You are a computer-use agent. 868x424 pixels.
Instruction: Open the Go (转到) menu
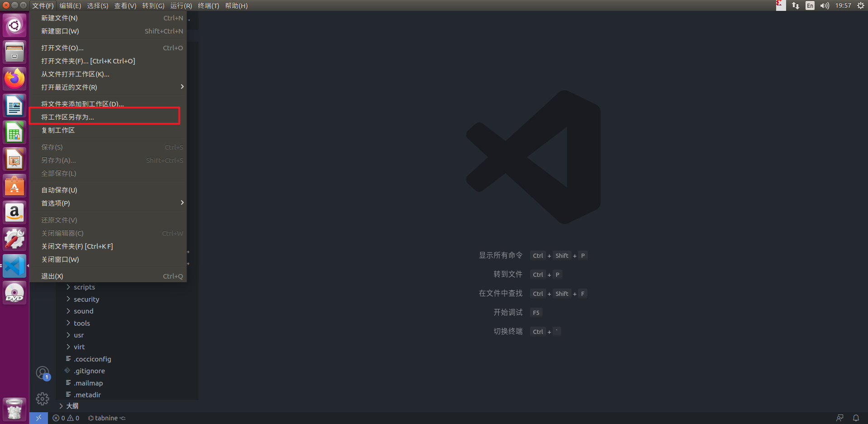pos(153,5)
